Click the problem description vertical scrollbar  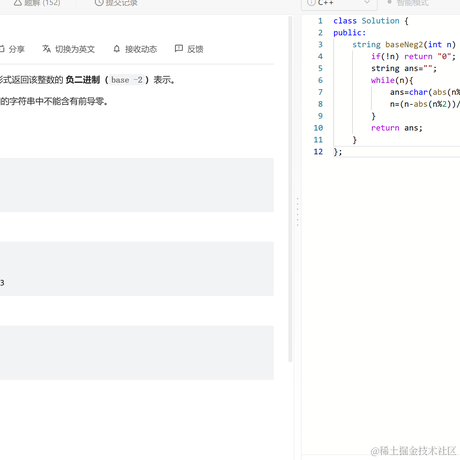(290, 189)
